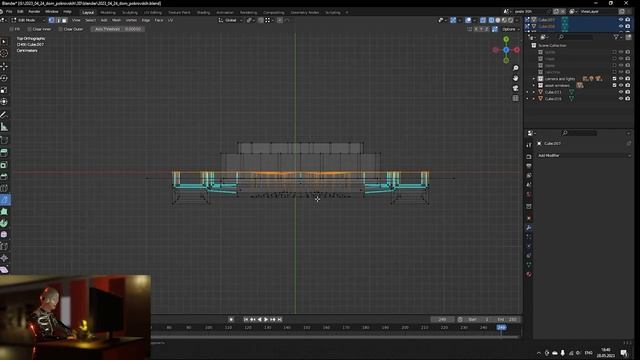This screenshot has width=640, height=360.
Task: Open the Material properties tab icon
Action: [529, 274]
